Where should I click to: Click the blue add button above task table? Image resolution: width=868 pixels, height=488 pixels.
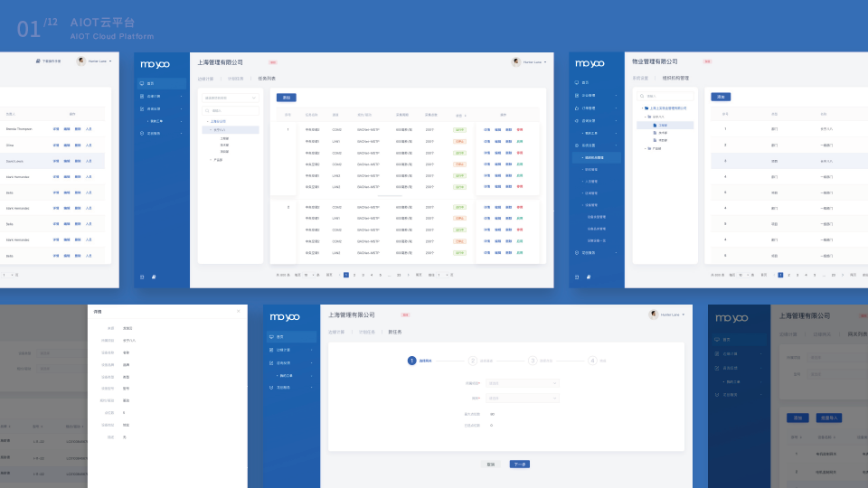[286, 97]
